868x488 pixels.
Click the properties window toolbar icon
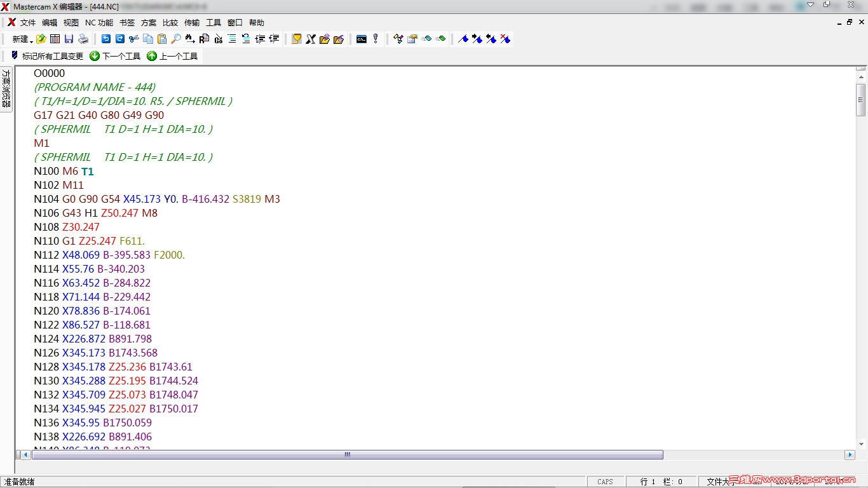(x=412, y=39)
